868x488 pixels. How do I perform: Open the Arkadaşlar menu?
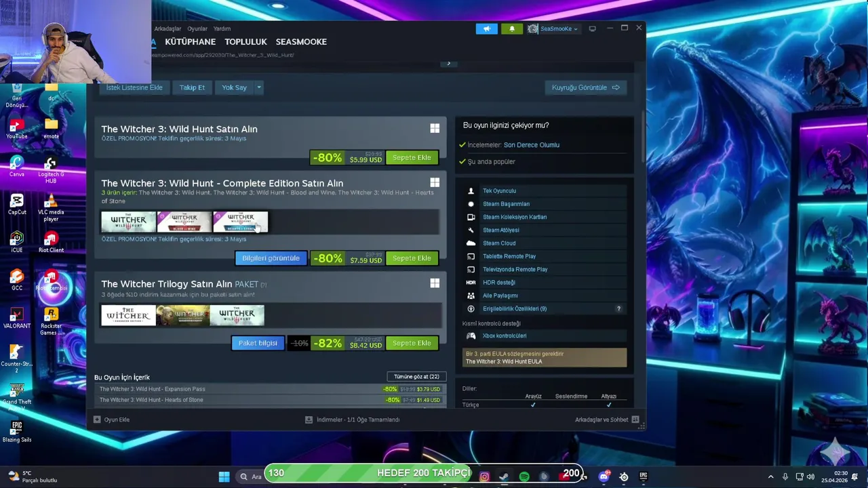[x=167, y=28]
